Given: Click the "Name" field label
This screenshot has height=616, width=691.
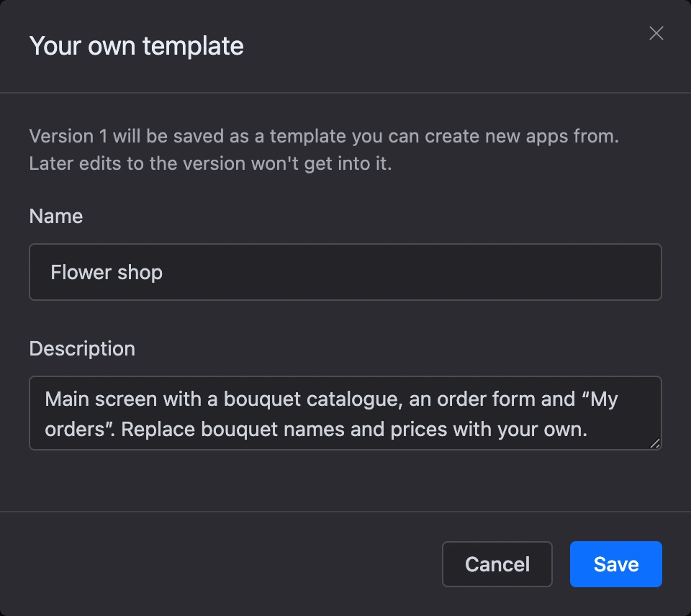Looking at the screenshot, I should coord(56,217).
